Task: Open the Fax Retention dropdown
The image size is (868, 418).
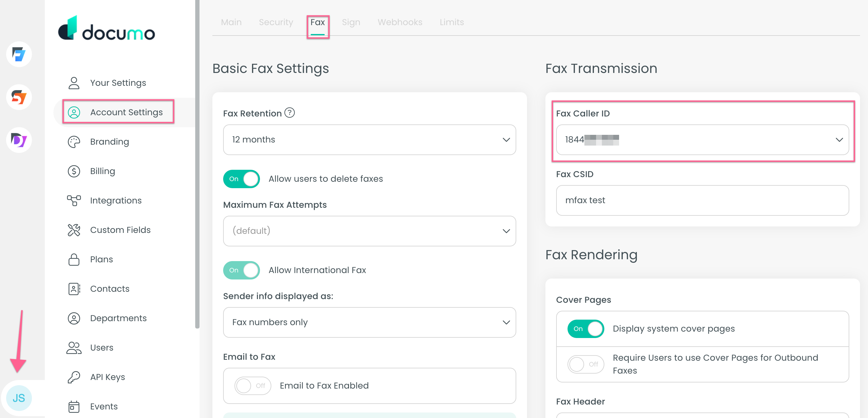Action: coord(369,140)
